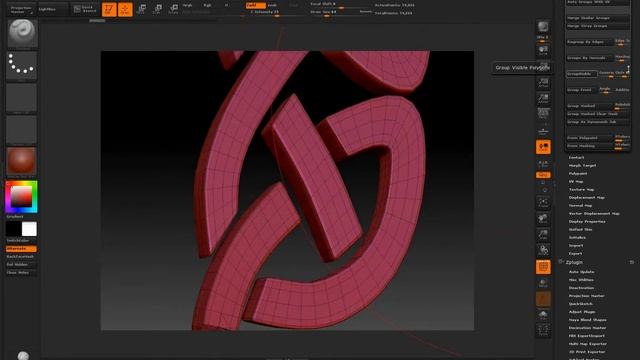
Task: Click the GroupVisible button
Action: pos(582,74)
